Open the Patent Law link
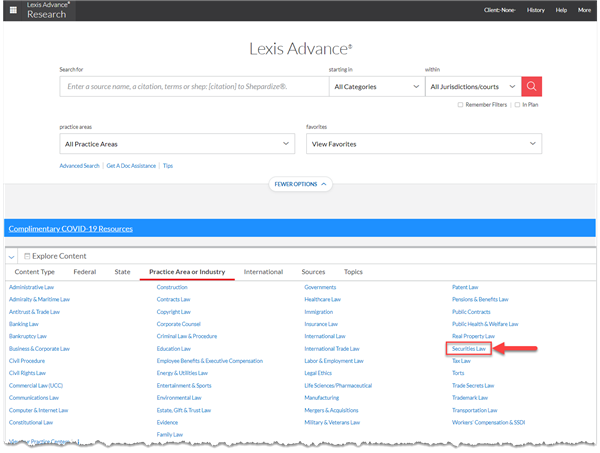Image resolution: width=600 pixels, height=453 pixels. coord(465,287)
